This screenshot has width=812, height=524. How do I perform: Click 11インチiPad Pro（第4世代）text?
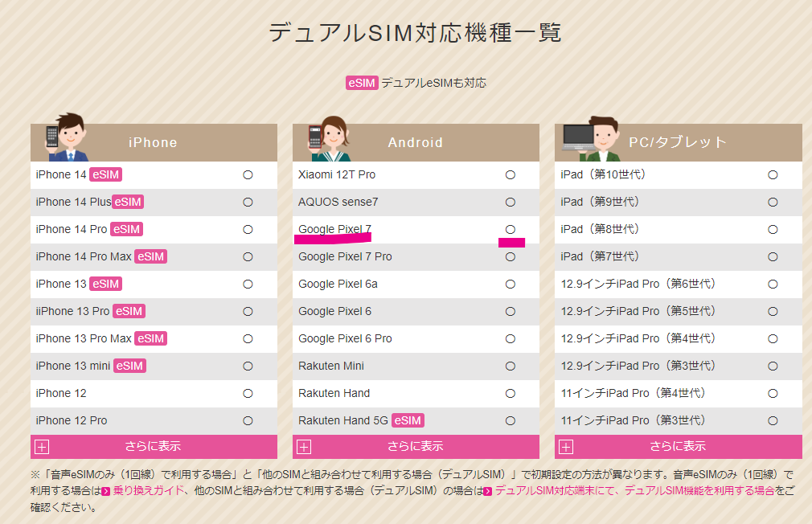point(635,394)
